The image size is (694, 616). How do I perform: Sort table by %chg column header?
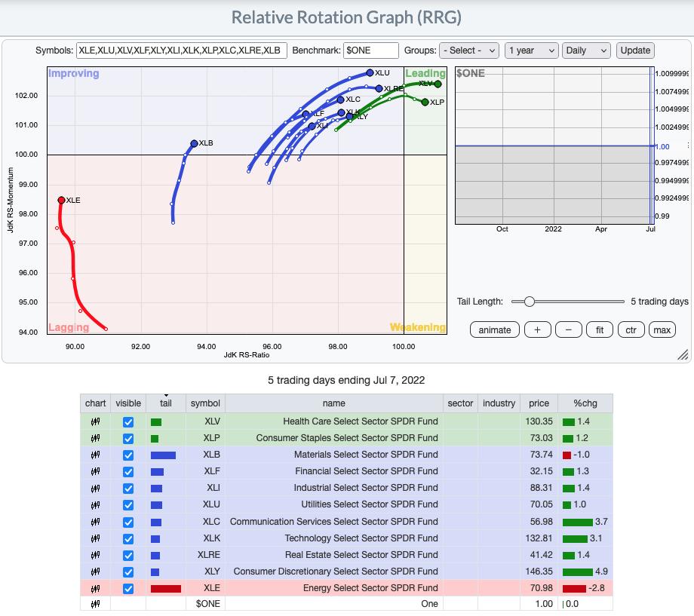[x=585, y=403]
